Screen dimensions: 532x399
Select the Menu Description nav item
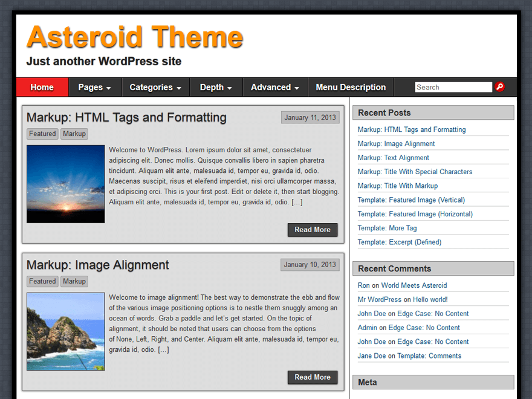pos(351,87)
